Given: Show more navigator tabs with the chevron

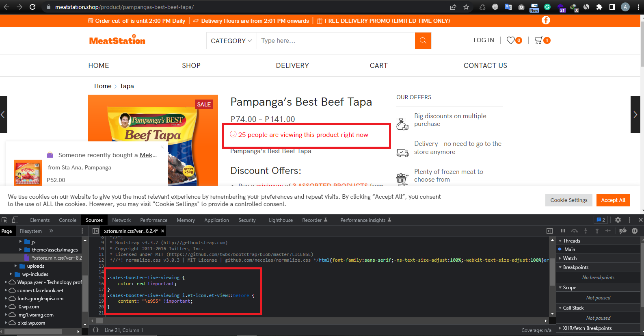Looking at the screenshot, I should 51,231.
